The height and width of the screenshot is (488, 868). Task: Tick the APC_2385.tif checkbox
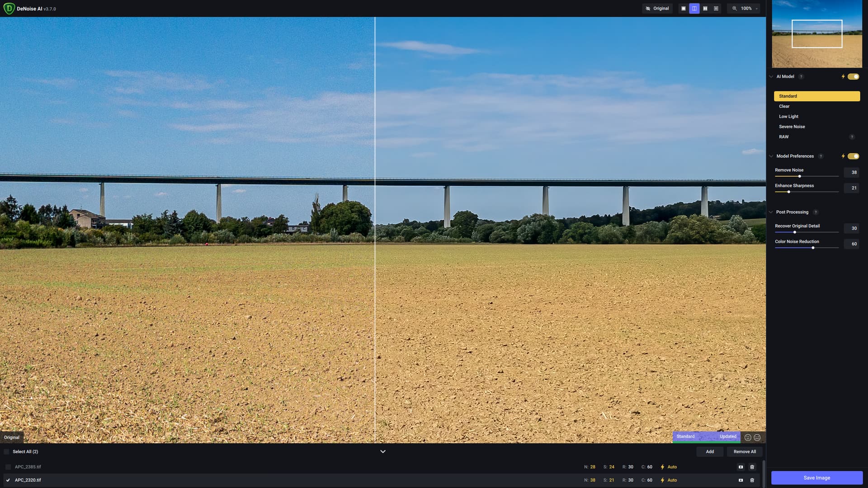point(8,467)
